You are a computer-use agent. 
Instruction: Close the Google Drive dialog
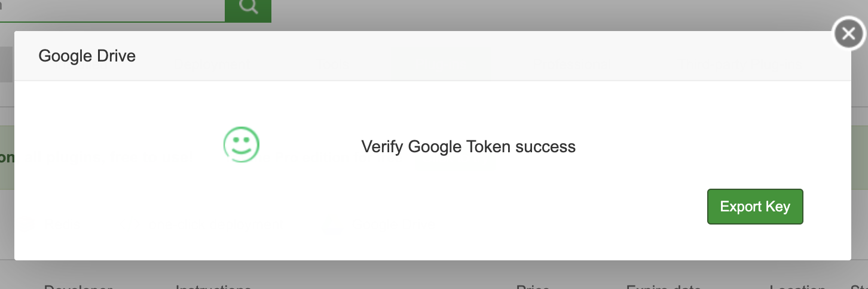pyautogui.click(x=849, y=34)
